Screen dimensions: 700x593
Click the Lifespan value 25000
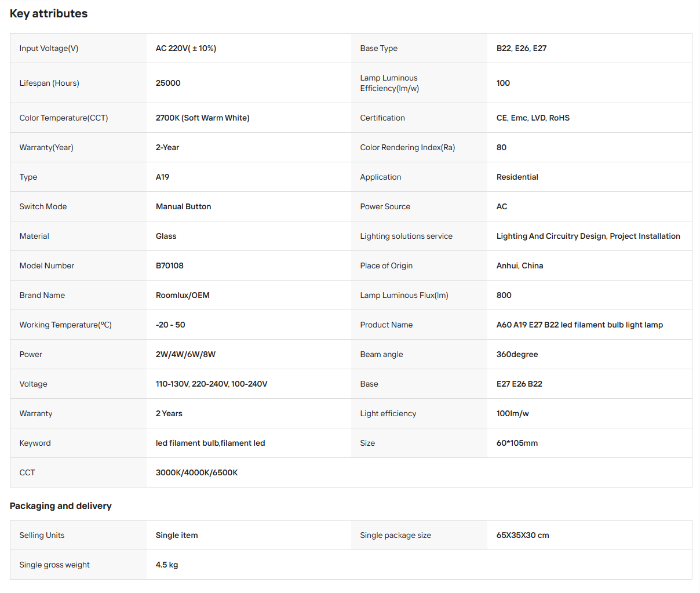(x=168, y=83)
